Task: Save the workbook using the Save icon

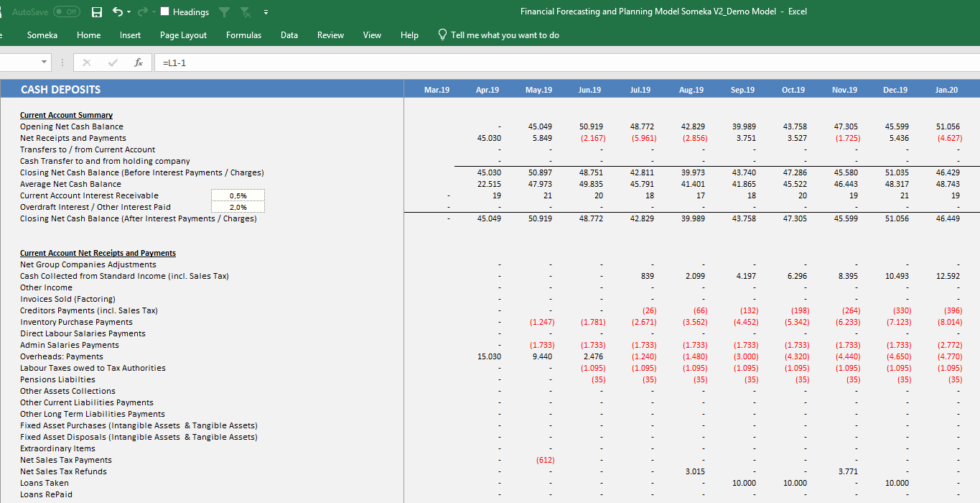Action: (x=97, y=11)
